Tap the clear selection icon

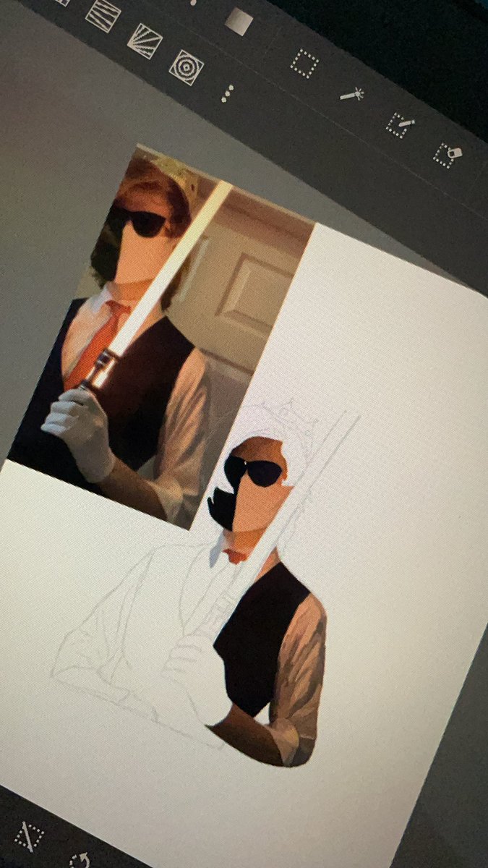pos(29,835)
